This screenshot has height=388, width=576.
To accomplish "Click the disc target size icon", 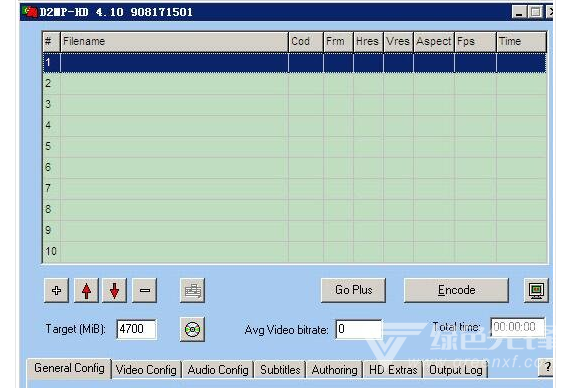I will point(192,329).
